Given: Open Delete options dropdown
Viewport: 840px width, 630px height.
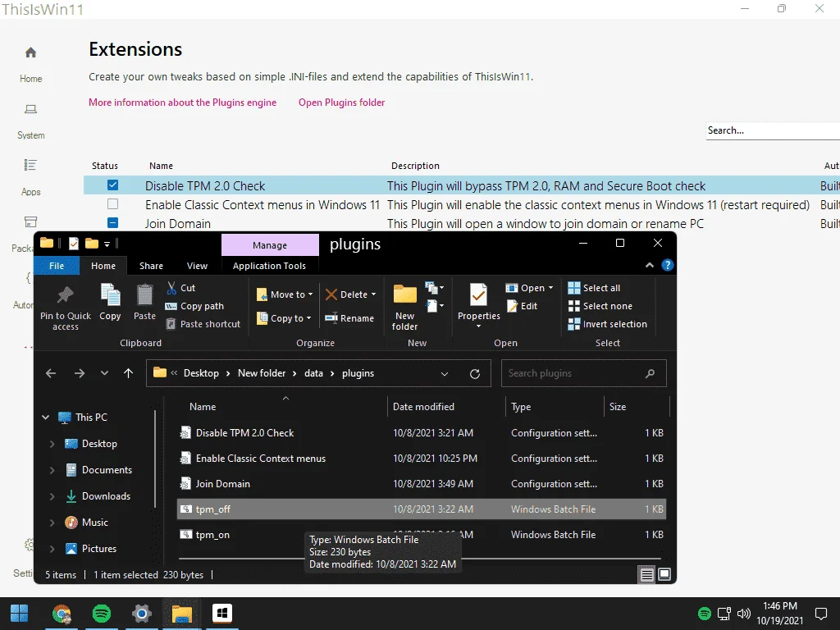Looking at the screenshot, I should [373, 294].
